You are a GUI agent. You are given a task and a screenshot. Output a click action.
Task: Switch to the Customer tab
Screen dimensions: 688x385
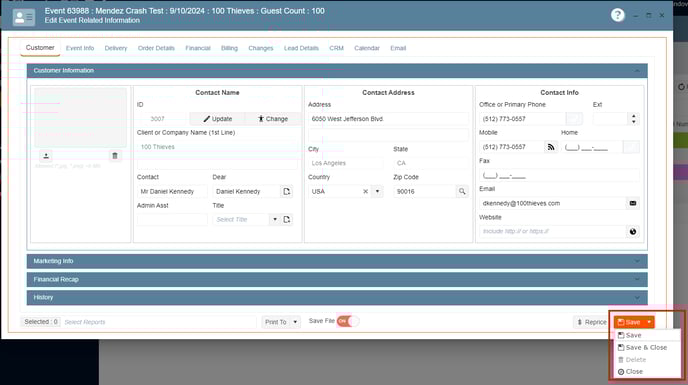(x=40, y=47)
